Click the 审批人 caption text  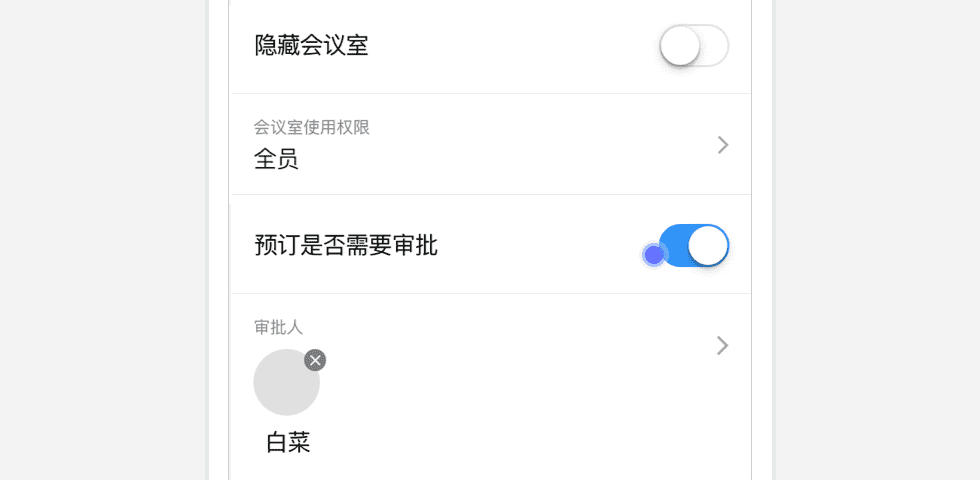point(278,327)
